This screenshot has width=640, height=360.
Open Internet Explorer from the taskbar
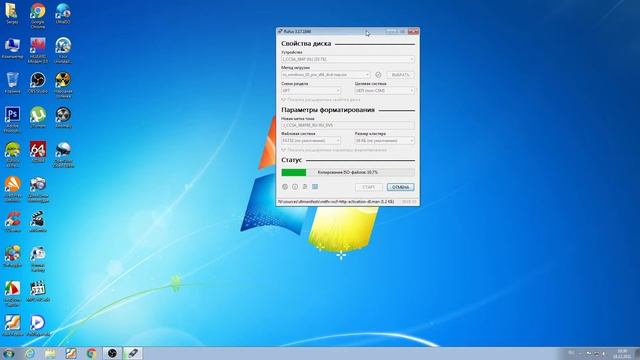coord(30,353)
